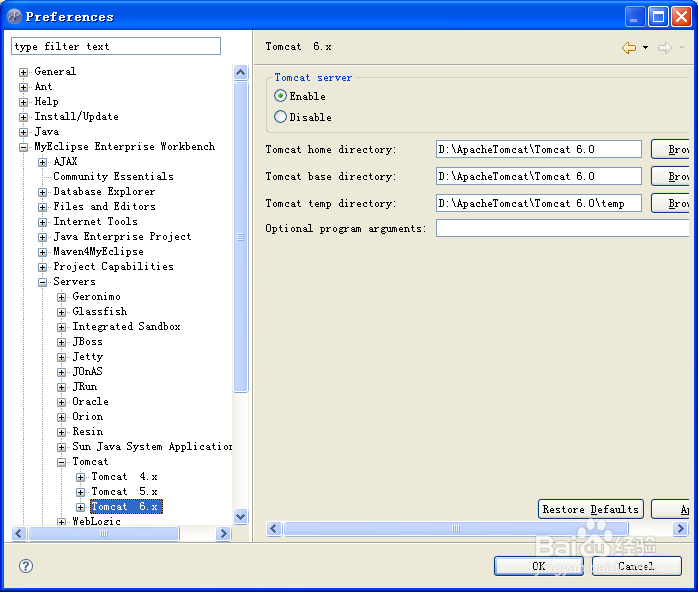
Task: Select Project Capabilities item
Action: coord(114,266)
